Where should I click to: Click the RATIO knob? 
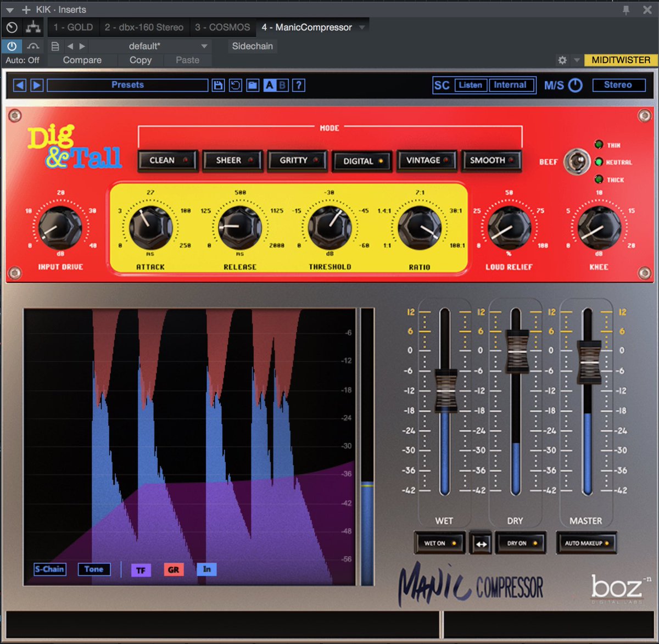(420, 227)
